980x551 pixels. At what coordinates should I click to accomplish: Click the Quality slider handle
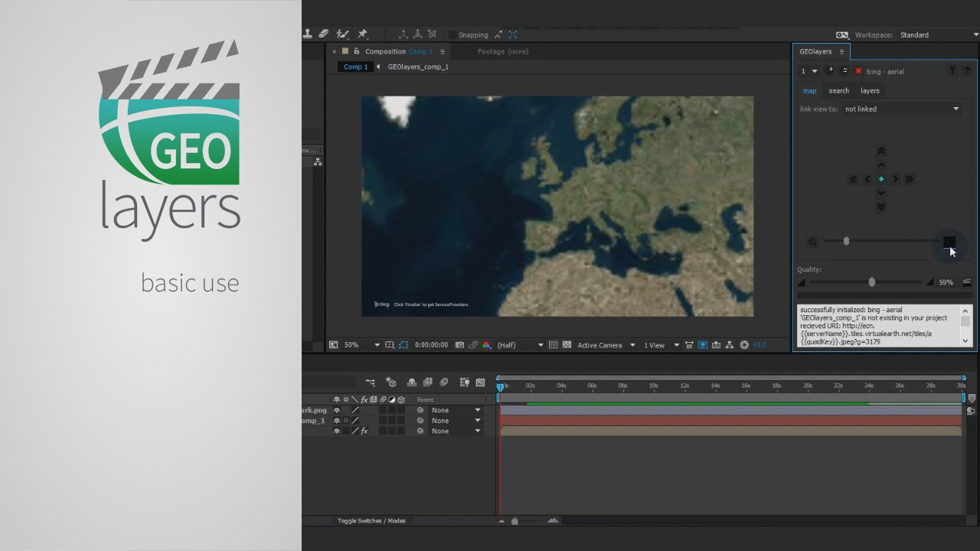point(871,282)
